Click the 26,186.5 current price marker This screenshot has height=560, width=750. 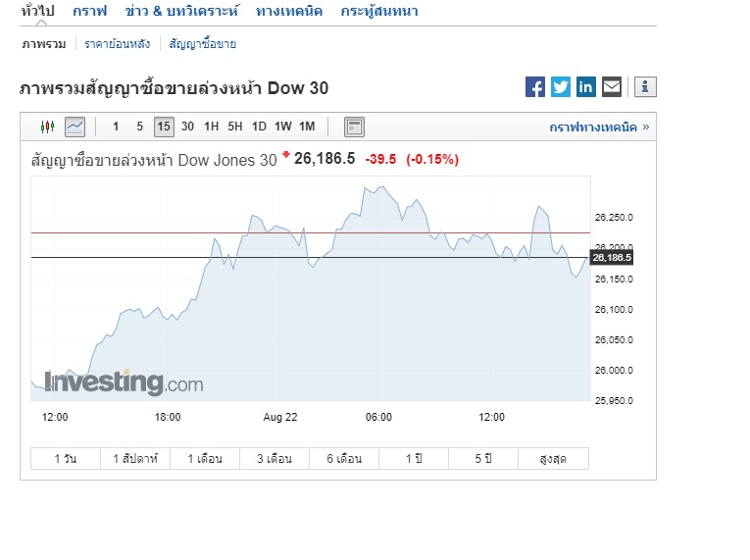614,258
